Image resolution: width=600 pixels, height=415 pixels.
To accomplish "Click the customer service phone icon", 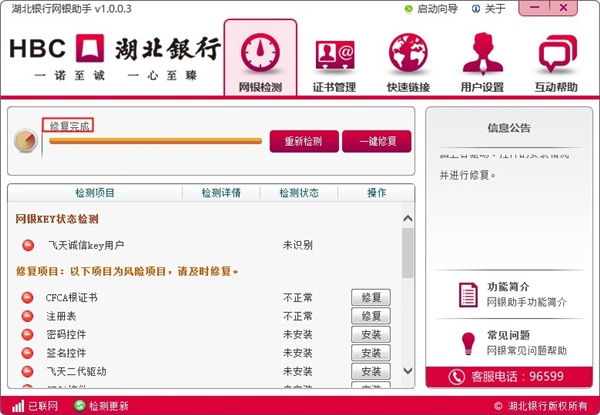I will (457, 377).
